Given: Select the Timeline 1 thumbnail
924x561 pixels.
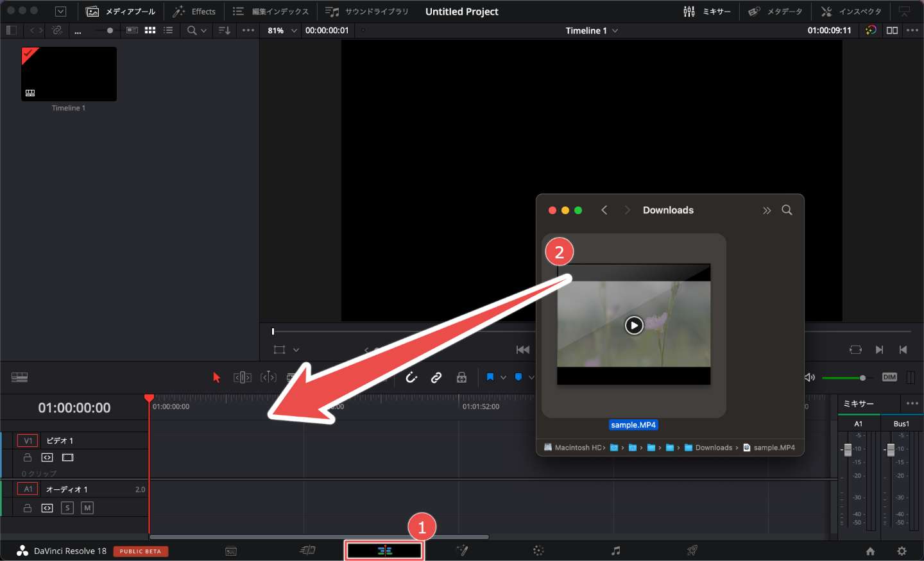Looking at the screenshot, I should pyautogui.click(x=69, y=74).
